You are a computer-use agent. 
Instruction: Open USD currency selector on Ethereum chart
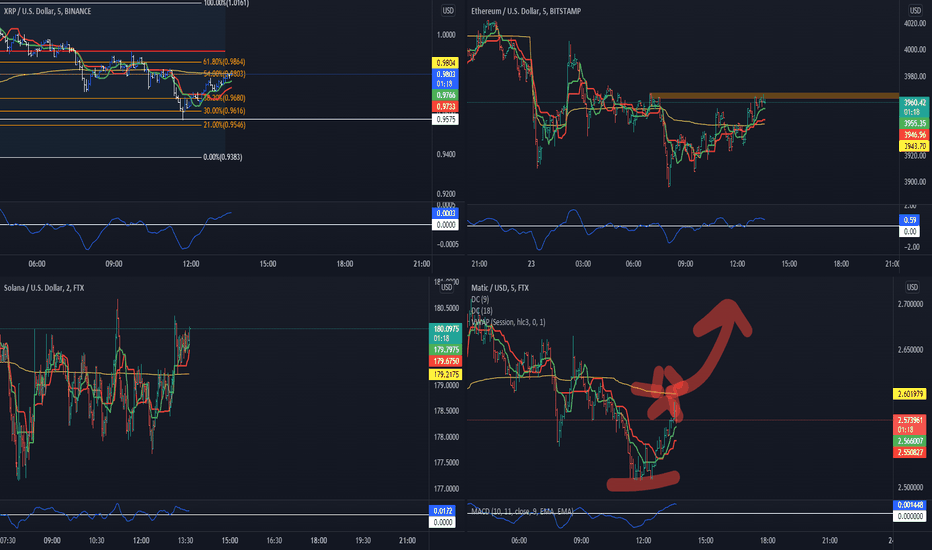point(915,11)
